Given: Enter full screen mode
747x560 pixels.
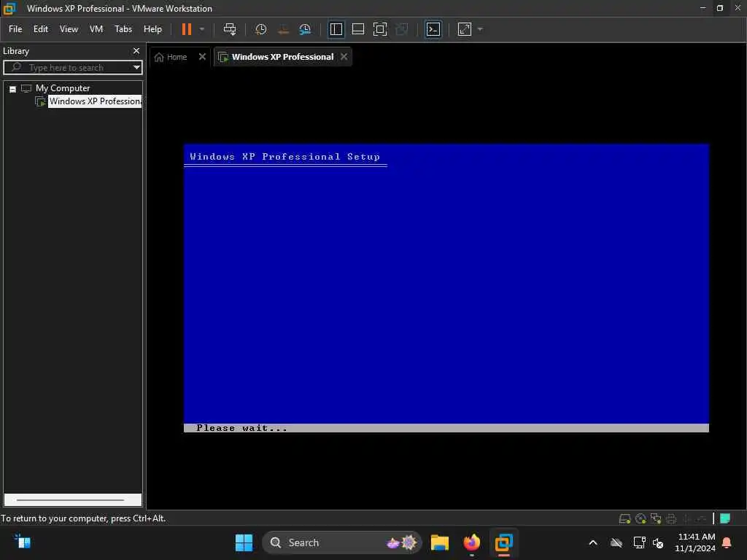Looking at the screenshot, I should [x=380, y=29].
